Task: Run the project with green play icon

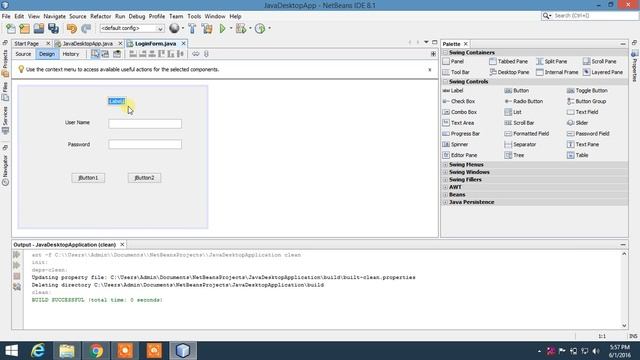Action: click(x=222, y=29)
